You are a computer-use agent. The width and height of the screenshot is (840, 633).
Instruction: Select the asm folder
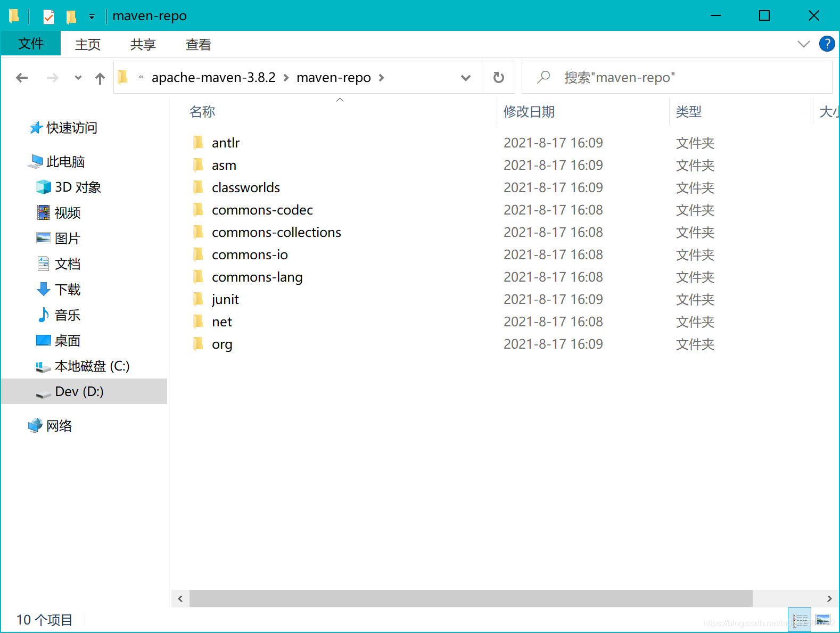[224, 165]
